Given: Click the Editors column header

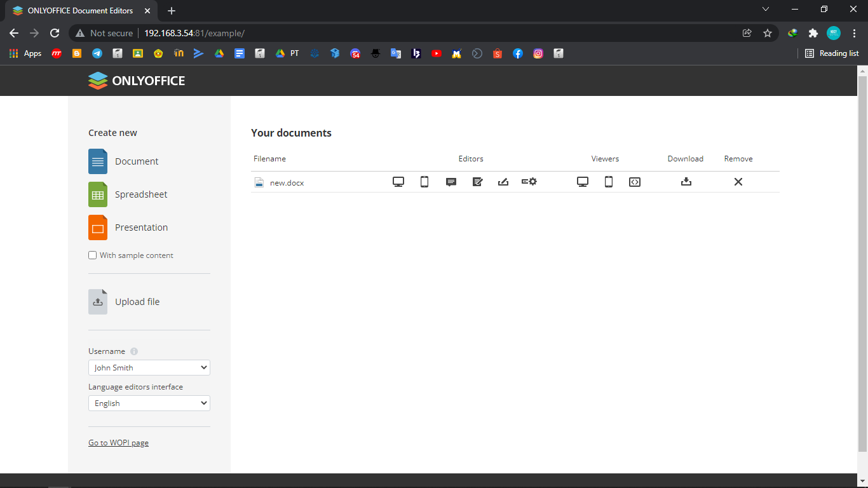Looking at the screenshot, I should (x=471, y=159).
